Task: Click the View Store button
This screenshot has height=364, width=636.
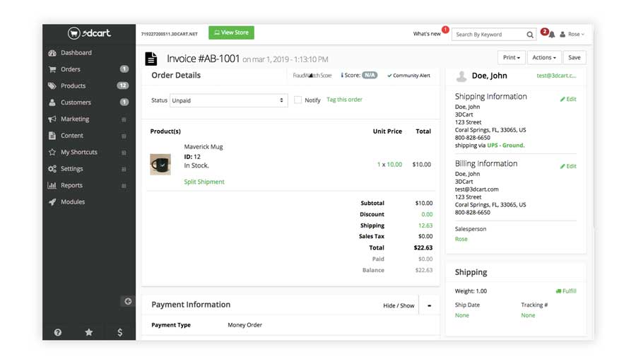Action: pyautogui.click(x=231, y=33)
